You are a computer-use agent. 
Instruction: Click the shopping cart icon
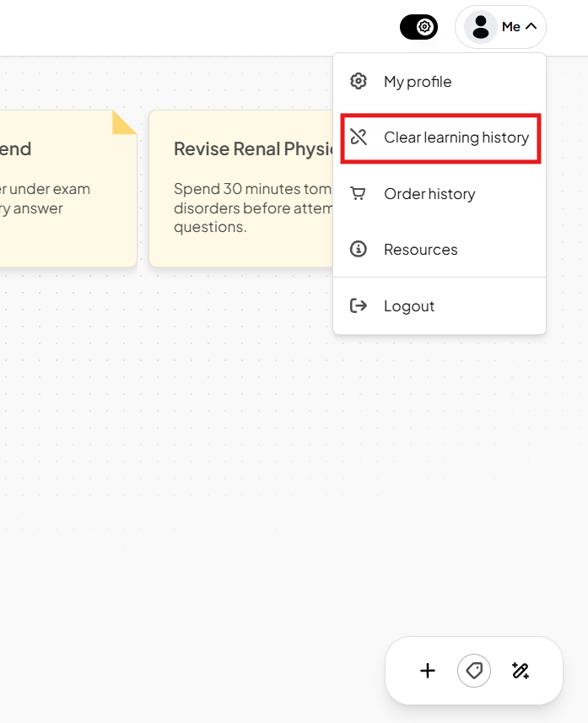point(359,193)
